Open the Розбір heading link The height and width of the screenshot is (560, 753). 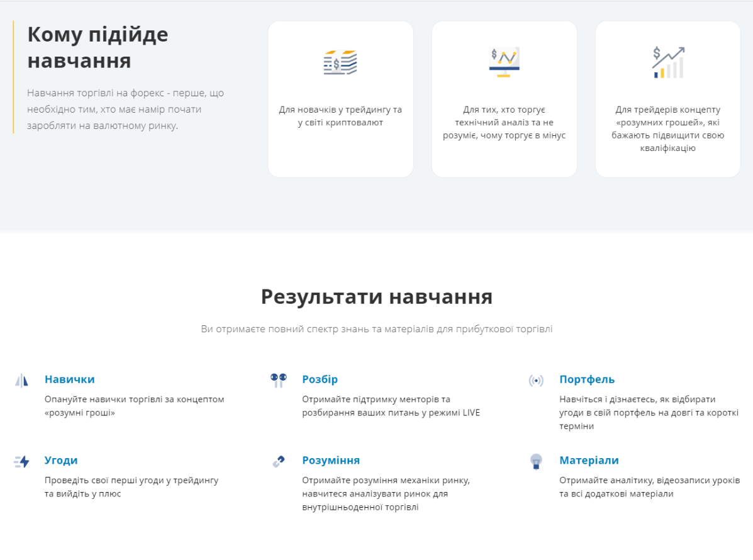320,379
